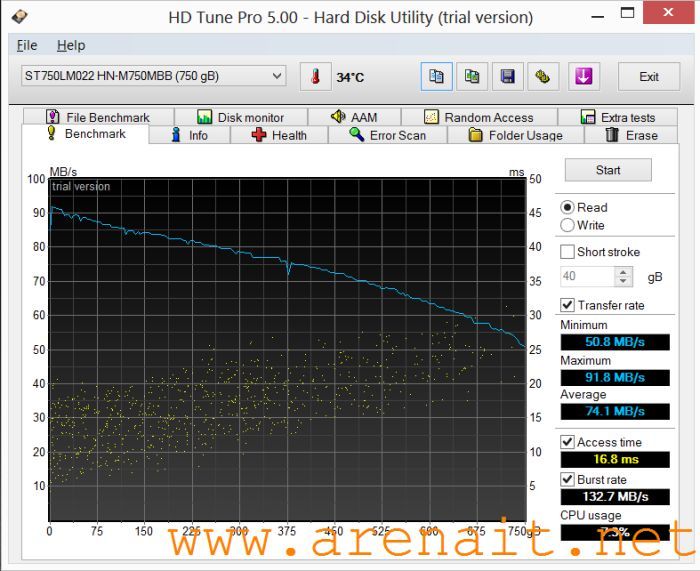The width and height of the screenshot is (700, 571).
Task: Enable the Short stroke checkbox
Action: 568,252
